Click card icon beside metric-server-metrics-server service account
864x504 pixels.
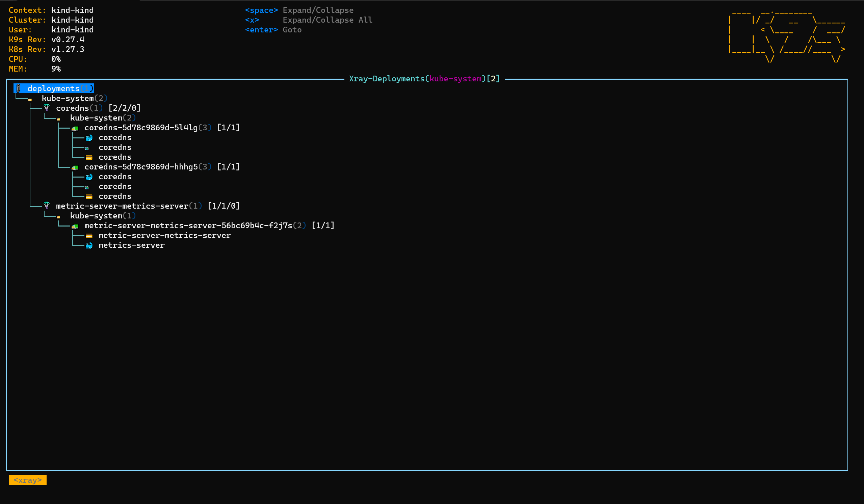coord(89,236)
